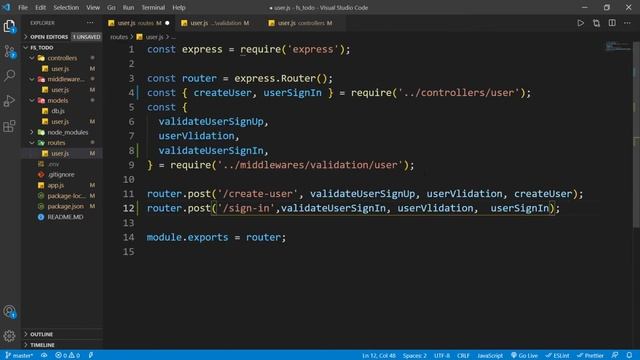The width and height of the screenshot is (640, 360).
Task: Click the Run Code play icon
Action: tap(580, 23)
